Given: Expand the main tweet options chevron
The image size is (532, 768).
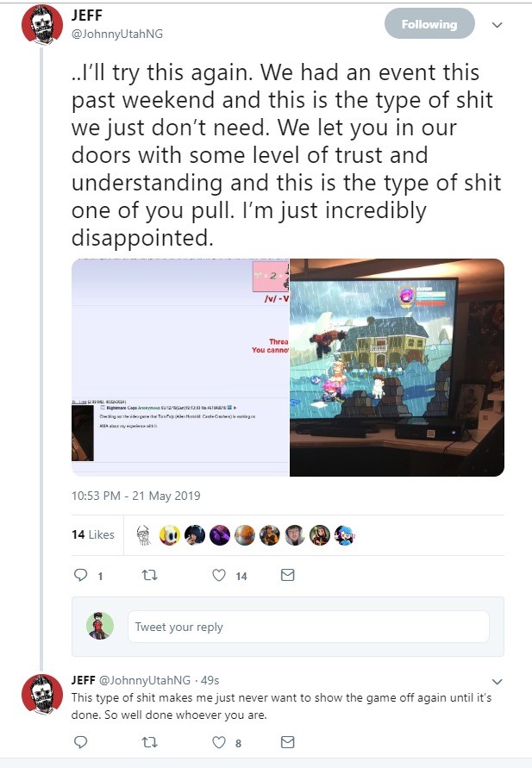Looking at the screenshot, I should 498,25.
